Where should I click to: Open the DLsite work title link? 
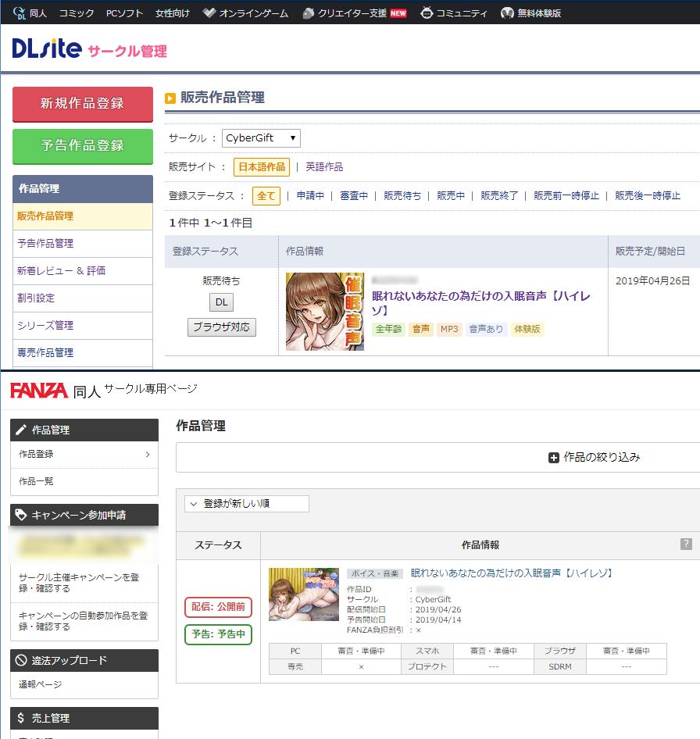click(x=480, y=303)
